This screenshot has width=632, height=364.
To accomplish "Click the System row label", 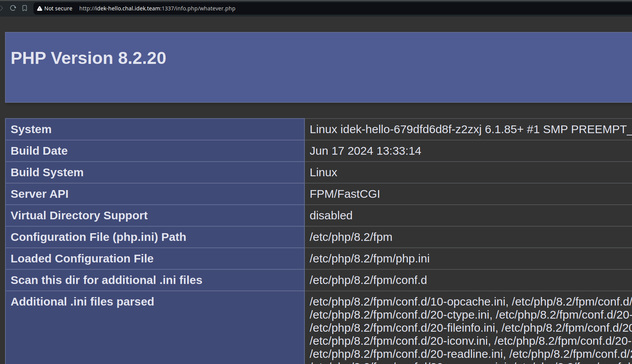I will [31, 129].
